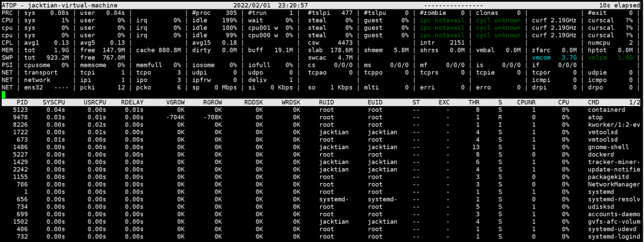The height and width of the screenshot is (242, 644).
Task: Select the kworker/1:2-ev process name
Action: coord(614,125)
